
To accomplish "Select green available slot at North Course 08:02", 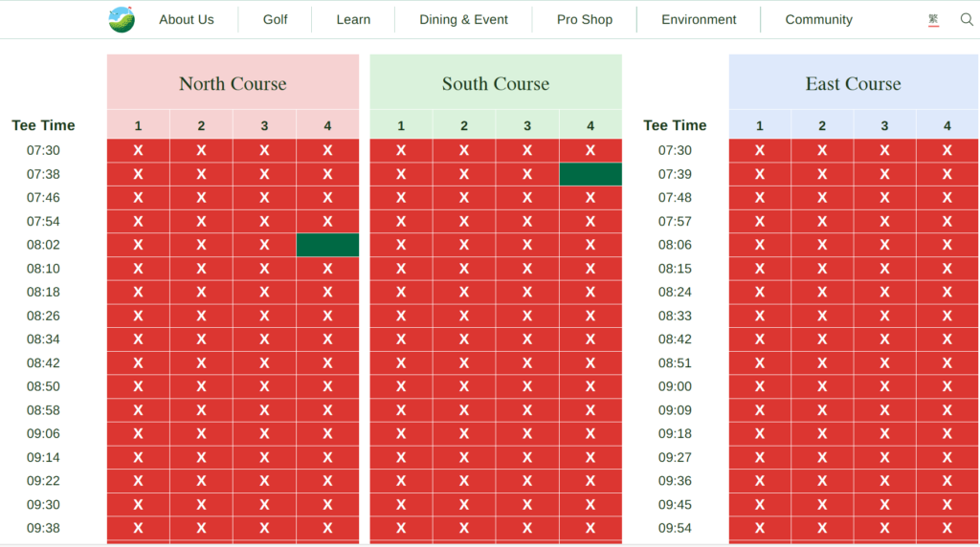I will point(327,245).
